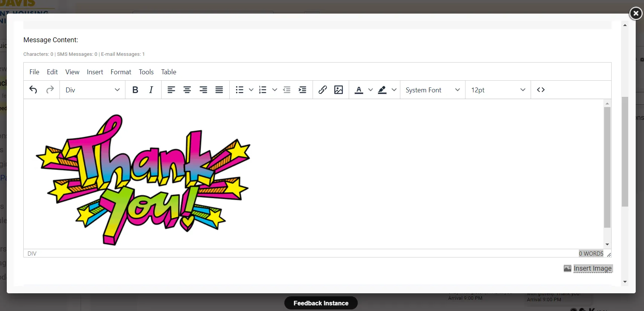Click the Feedback Instance button
Image resolution: width=644 pixels, height=311 pixels.
321,303
